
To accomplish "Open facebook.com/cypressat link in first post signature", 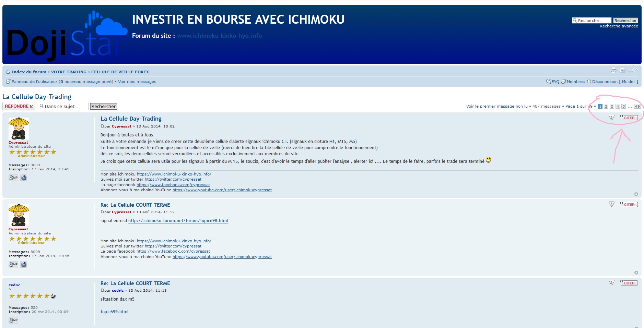I will 173,185.
